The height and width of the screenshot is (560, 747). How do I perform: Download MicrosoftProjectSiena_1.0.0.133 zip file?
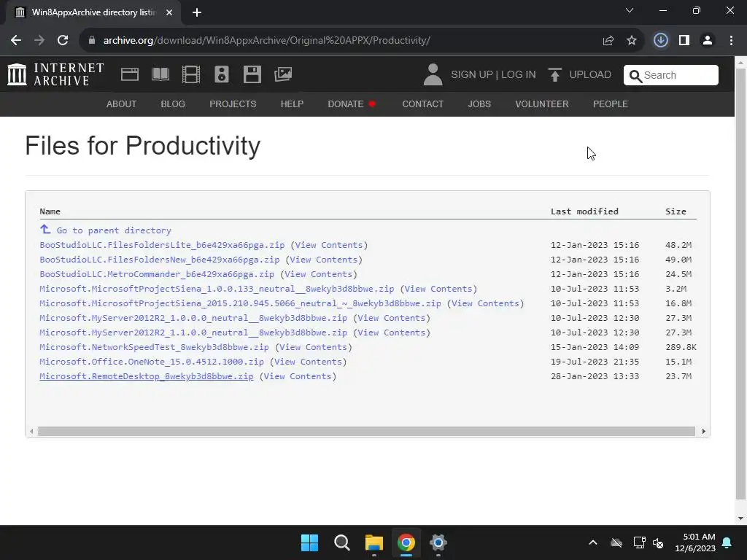click(217, 289)
